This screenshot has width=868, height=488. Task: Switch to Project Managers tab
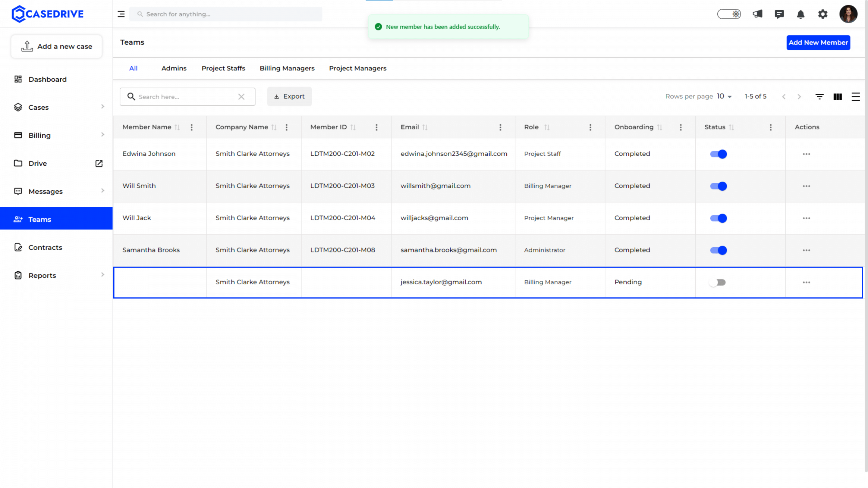pyautogui.click(x=357, y=68)
